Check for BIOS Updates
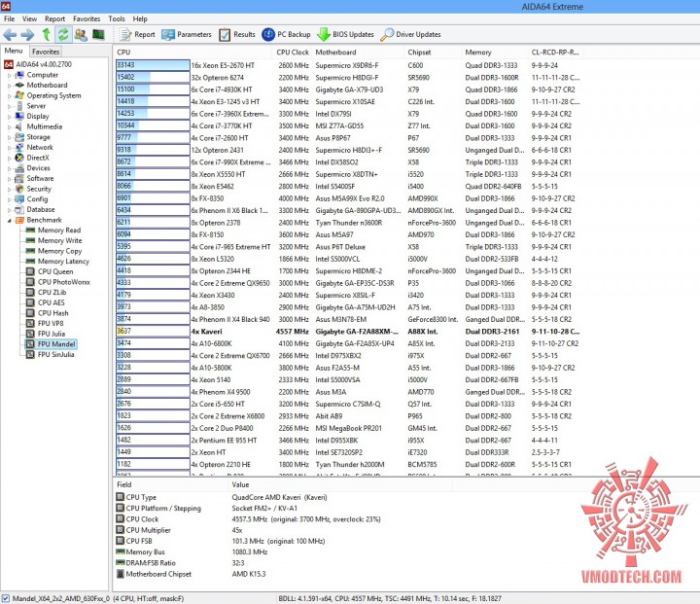Screen dimensions: 700x604 click(345, 34)
